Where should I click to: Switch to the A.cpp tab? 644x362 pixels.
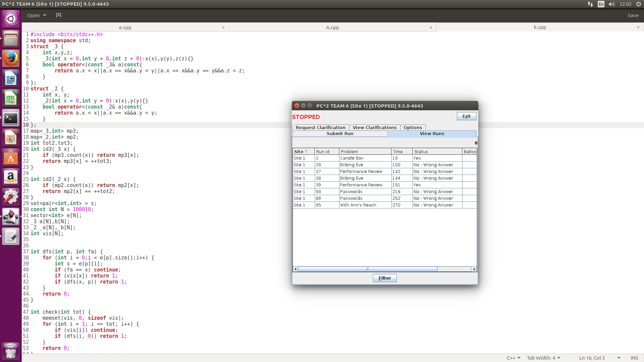pos(332,27)
